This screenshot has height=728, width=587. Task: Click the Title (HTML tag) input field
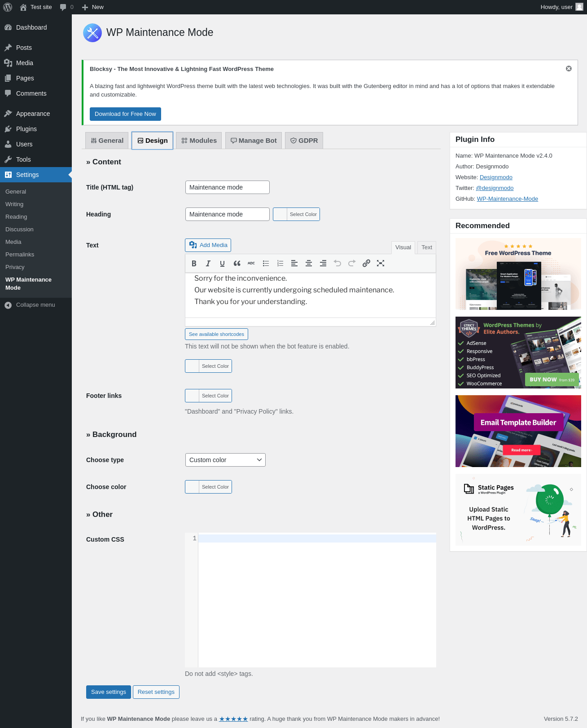point(228,187)
